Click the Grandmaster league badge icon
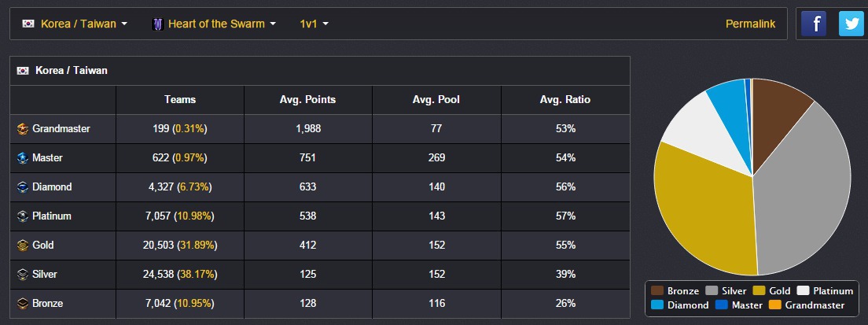 click(x=23, y=129)
